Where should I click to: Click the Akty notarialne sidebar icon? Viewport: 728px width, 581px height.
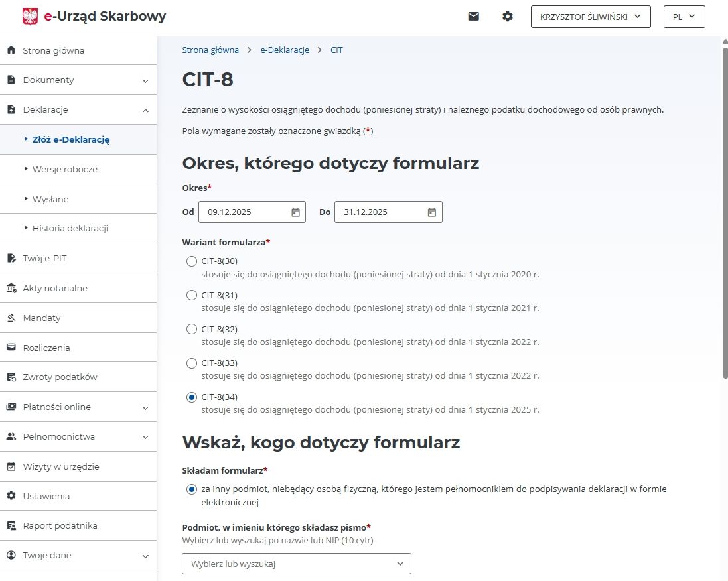(11, 289)
